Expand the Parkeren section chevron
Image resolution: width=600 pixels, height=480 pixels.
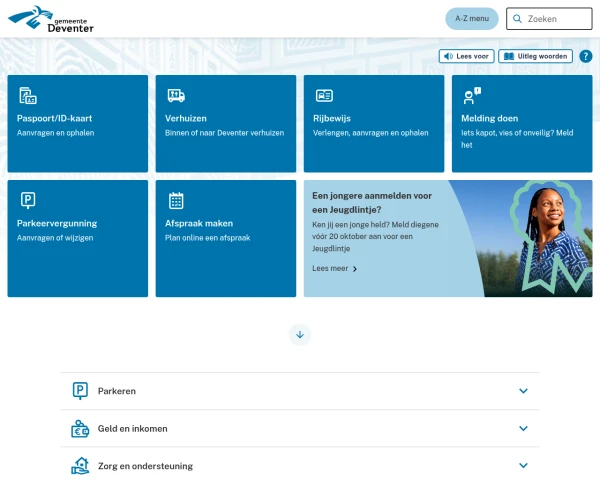coord(523,391)
